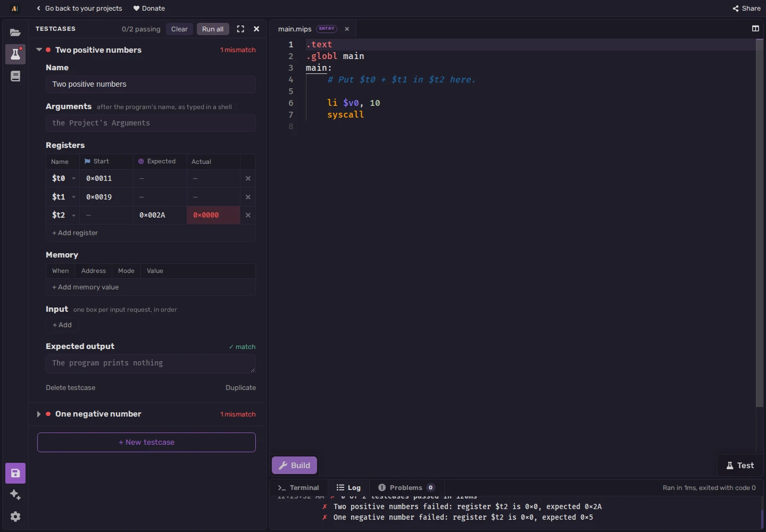Image resolution: width=766 pixels, height=532 pixels.
Task: Remove the $t2 register row
Action: pos(248,215)
